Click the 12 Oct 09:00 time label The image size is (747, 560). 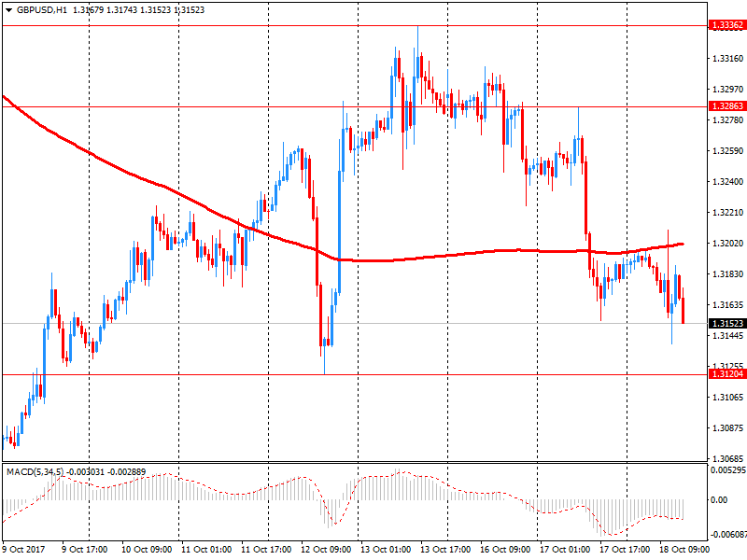pos(326,550)
